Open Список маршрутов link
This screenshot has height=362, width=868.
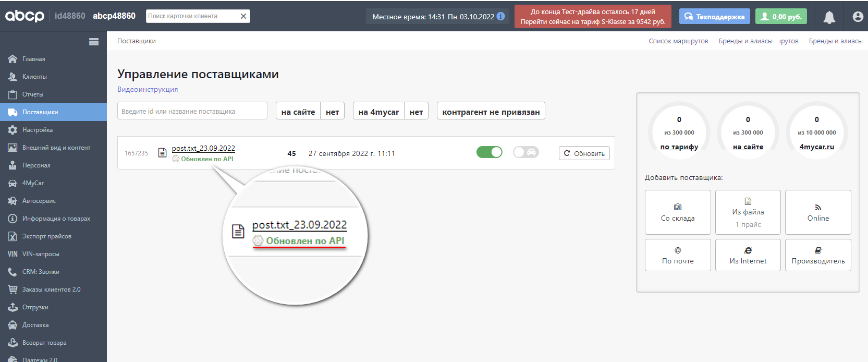[678, 41]
